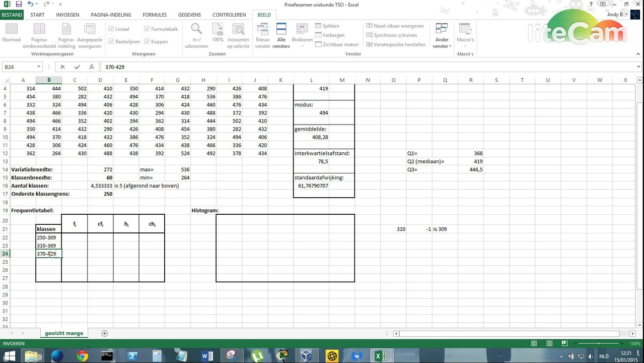Switch to the START tab

[x=37, y=15]
